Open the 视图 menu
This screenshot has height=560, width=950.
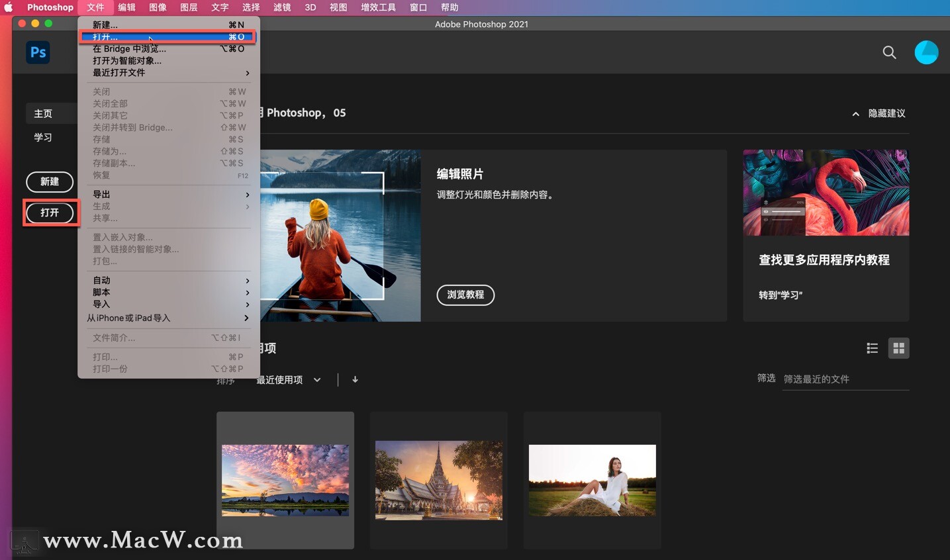(338, 7)
